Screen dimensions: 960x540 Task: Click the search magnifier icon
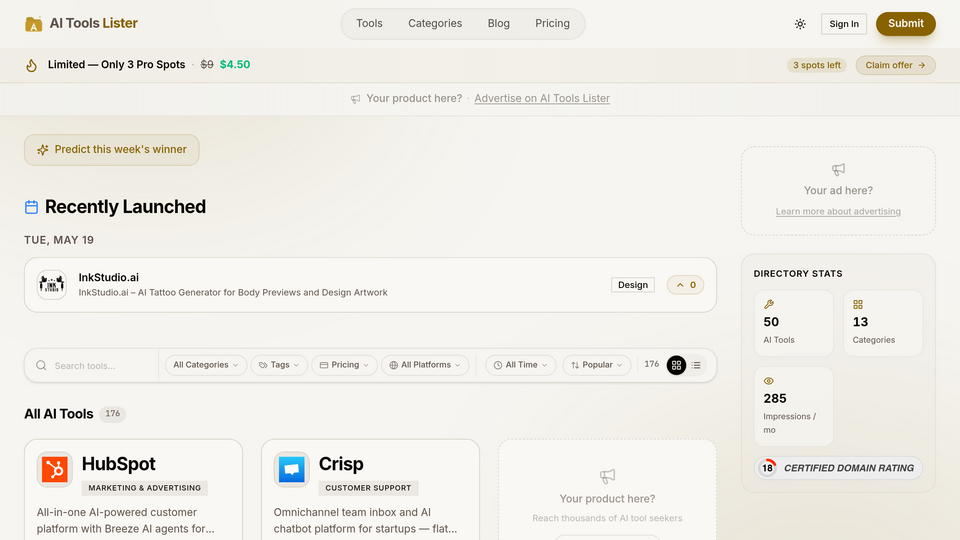pyautogui.click(x=41, y=366)
